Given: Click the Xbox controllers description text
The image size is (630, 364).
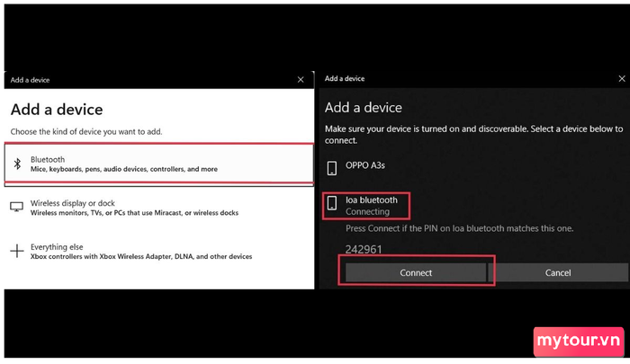Looking at the screenshot, I should 141,256.
